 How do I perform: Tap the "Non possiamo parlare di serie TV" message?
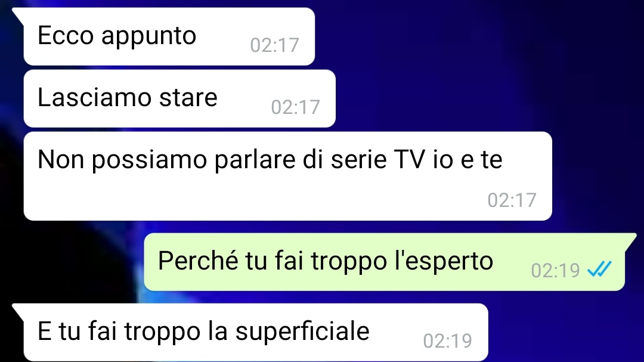(287, 176)
